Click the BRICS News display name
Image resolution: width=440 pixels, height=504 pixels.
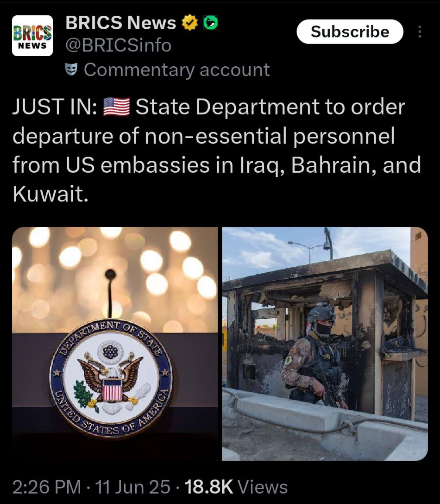point(121,23)
